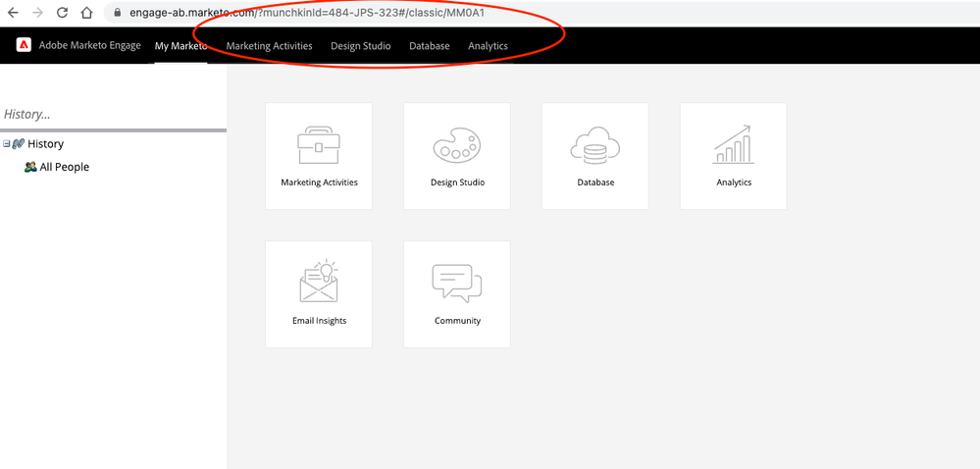The width and height of the screenshot is (980, 469).
Task: Select All People in the tree
Action: (65, 167)
